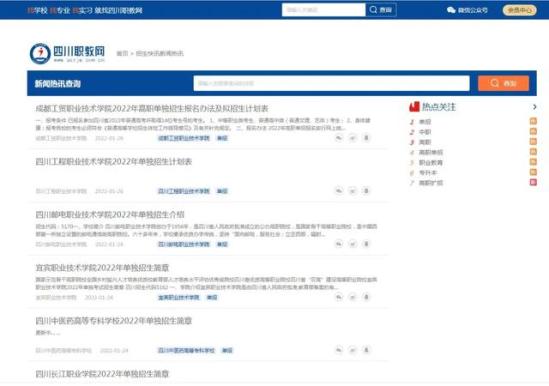The height and width of the screenshot is (386, 549).
Task: Select 高职 in the 热点关注 list
Action: coord(425,142)
